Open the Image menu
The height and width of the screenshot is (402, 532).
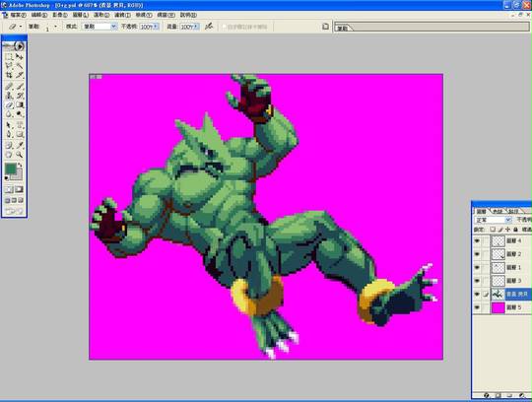[60, 15]
